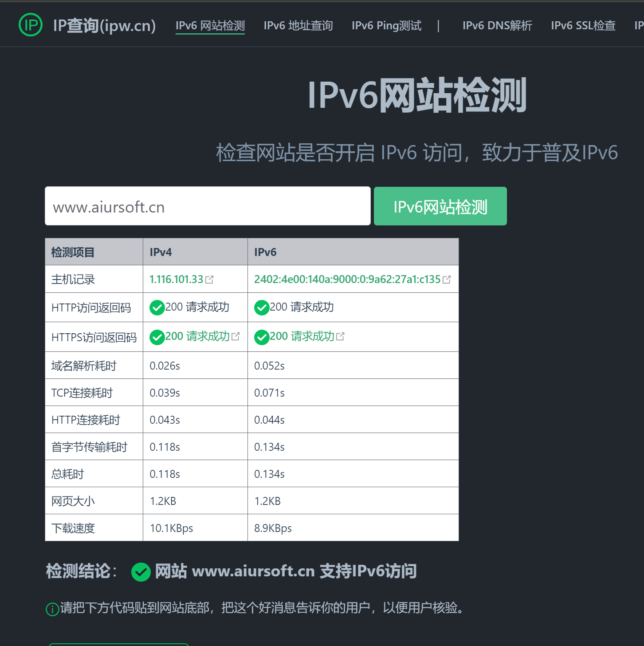This screenshot has height=646, width=644.
Task: Click green checkmark in IPv6 HTTP row
Action: pyautogui.click(x=262, y=307)
